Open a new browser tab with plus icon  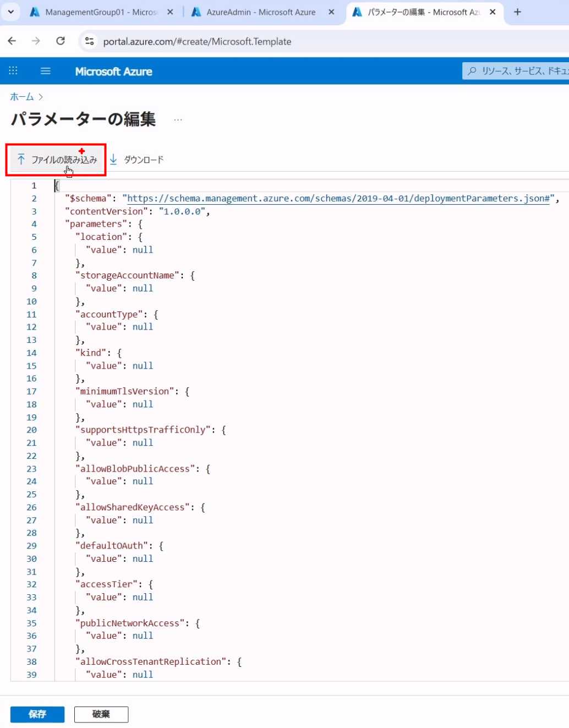coord(517,12)
